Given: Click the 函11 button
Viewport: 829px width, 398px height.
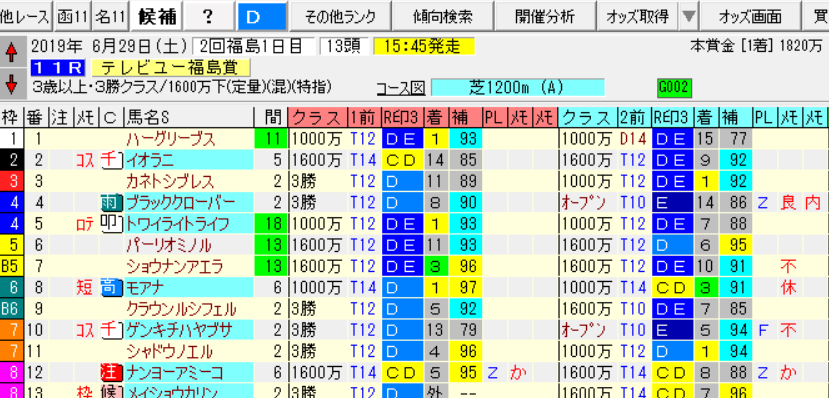Looking at the screenshot, I should (73, 16).
